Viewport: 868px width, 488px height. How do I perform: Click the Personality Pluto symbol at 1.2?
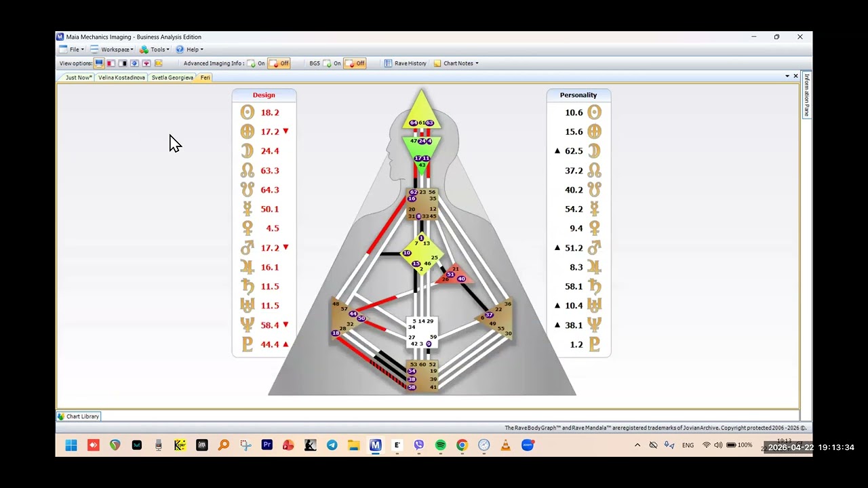(x=595, y=344)
